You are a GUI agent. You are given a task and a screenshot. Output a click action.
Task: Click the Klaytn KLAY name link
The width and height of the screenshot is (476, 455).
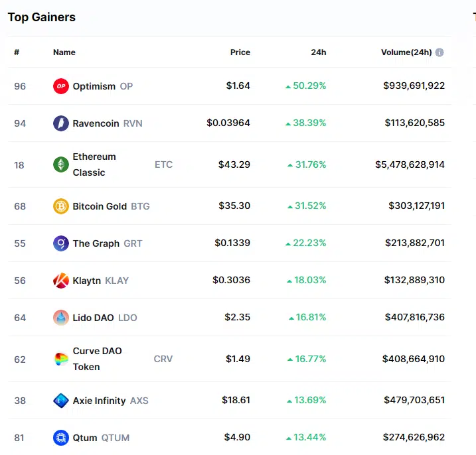click(x=87, y=281)
